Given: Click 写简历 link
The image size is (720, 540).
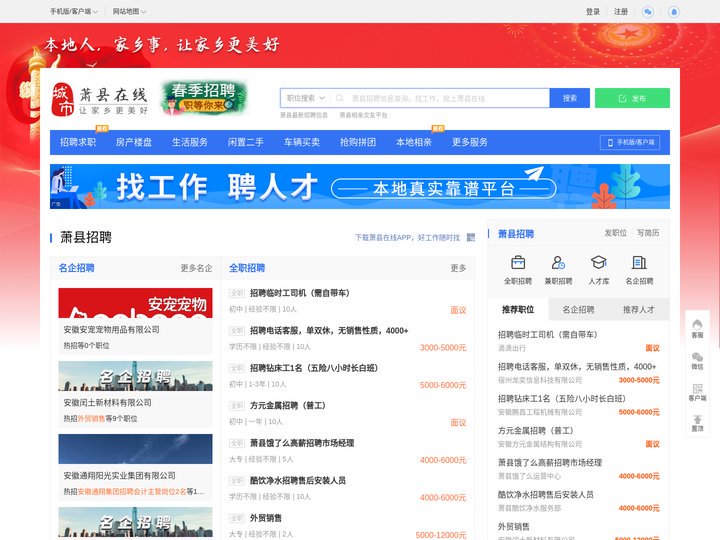Looking at the screenshot, I should (x=648, y=233).
